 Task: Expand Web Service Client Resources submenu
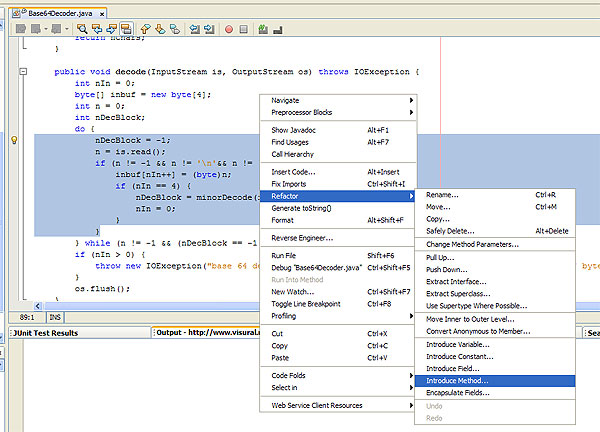pyautogui.click(x=338, y=405)
